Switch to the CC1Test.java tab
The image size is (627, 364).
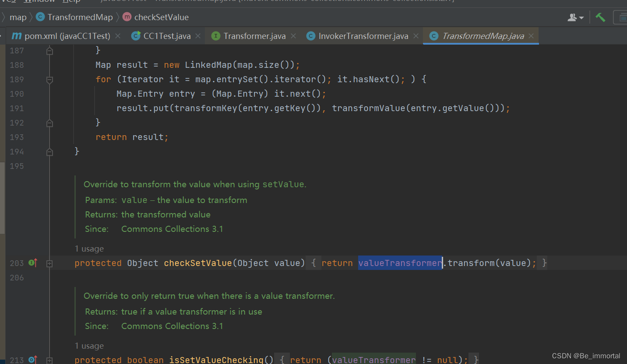(x=167, y=36)
